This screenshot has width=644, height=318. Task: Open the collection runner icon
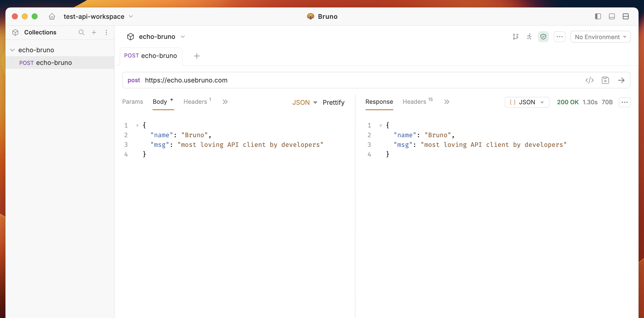click(529, 37)
